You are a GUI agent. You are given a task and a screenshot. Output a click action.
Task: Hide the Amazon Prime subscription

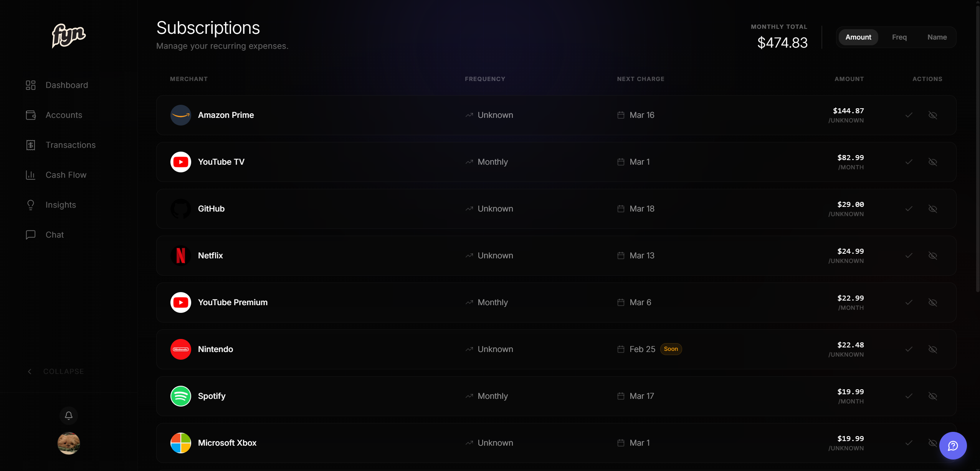(x=933, y=115)
